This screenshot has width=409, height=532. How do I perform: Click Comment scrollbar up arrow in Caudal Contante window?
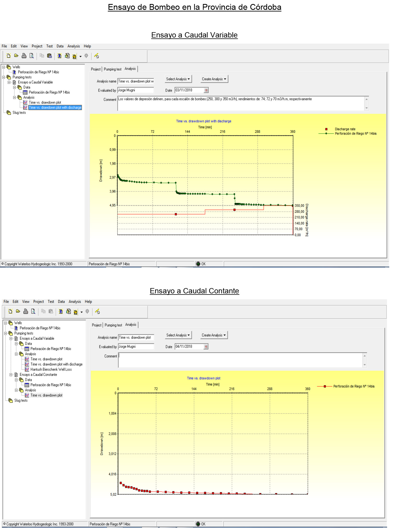[x=365, y=356]
